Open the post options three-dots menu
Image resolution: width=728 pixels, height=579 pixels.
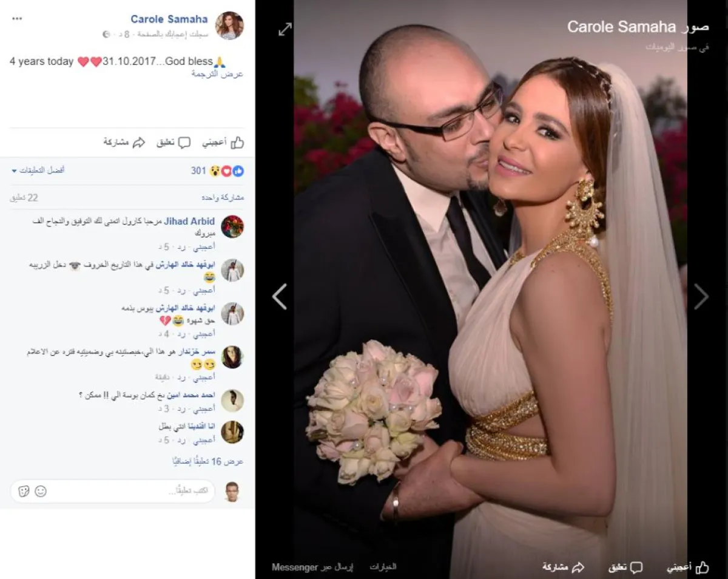[17, 19]
